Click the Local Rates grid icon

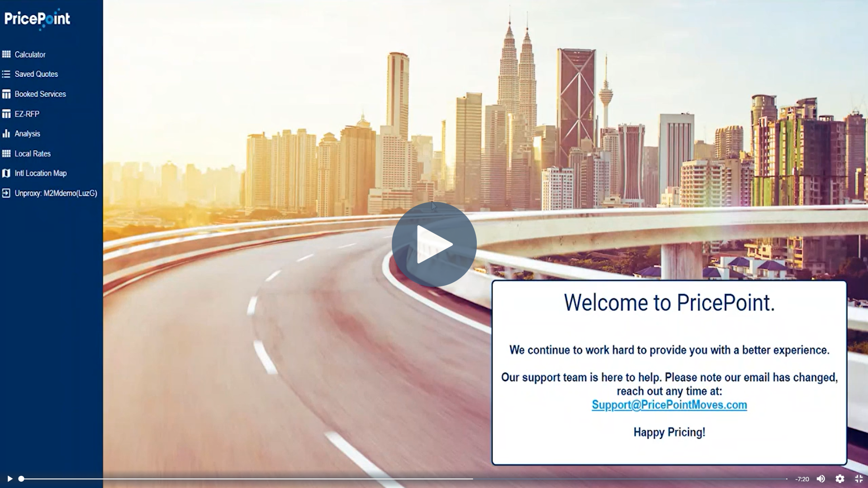click(x=6, y=153)
